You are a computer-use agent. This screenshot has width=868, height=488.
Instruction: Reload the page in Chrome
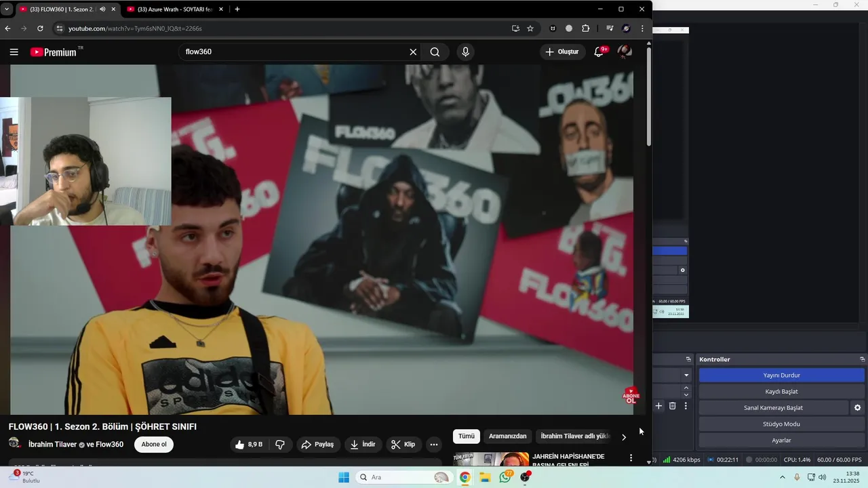[x=40, y=28]
